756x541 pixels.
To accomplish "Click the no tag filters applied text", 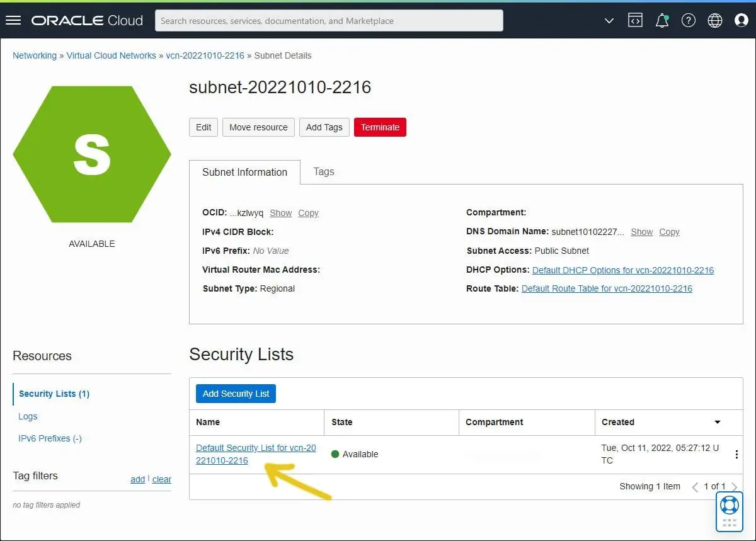I will (x=47, y=504).
